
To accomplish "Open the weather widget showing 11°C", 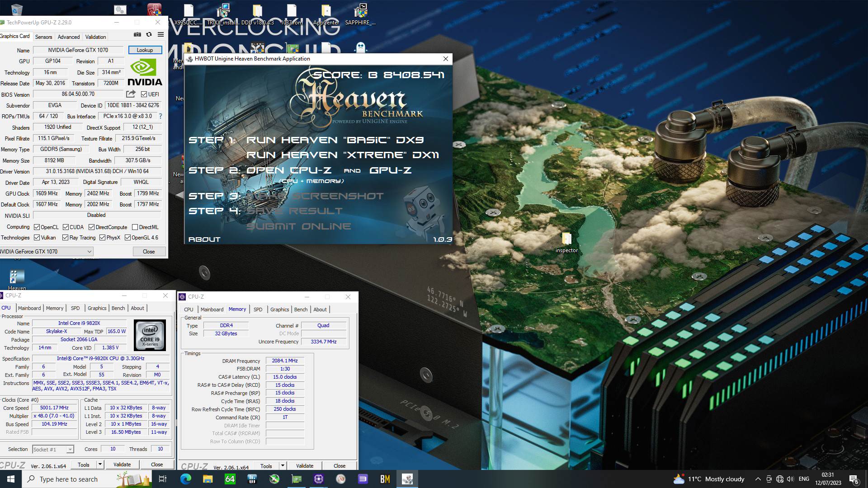I will 709,479.
